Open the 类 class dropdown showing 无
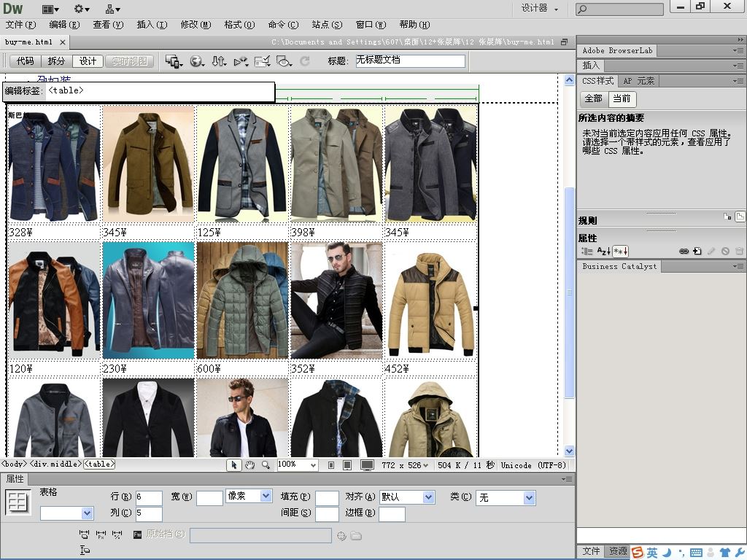 tap(506, 497)
